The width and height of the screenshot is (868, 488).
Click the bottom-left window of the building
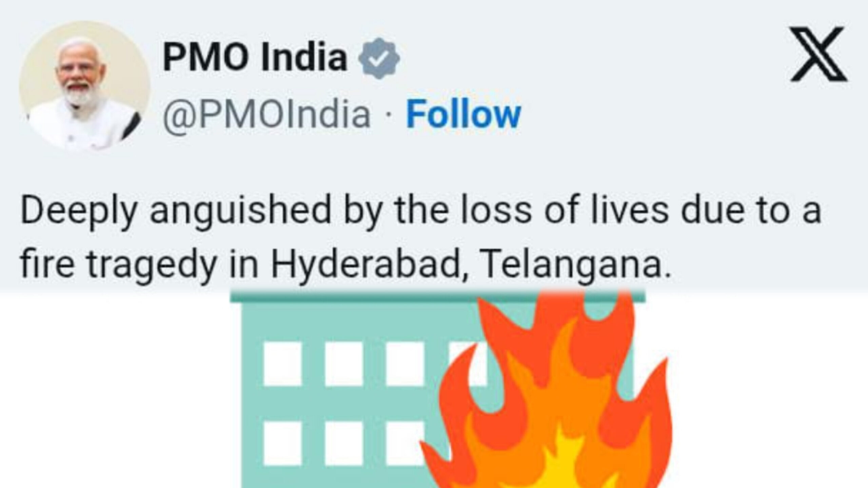click(x=283, y=443)
